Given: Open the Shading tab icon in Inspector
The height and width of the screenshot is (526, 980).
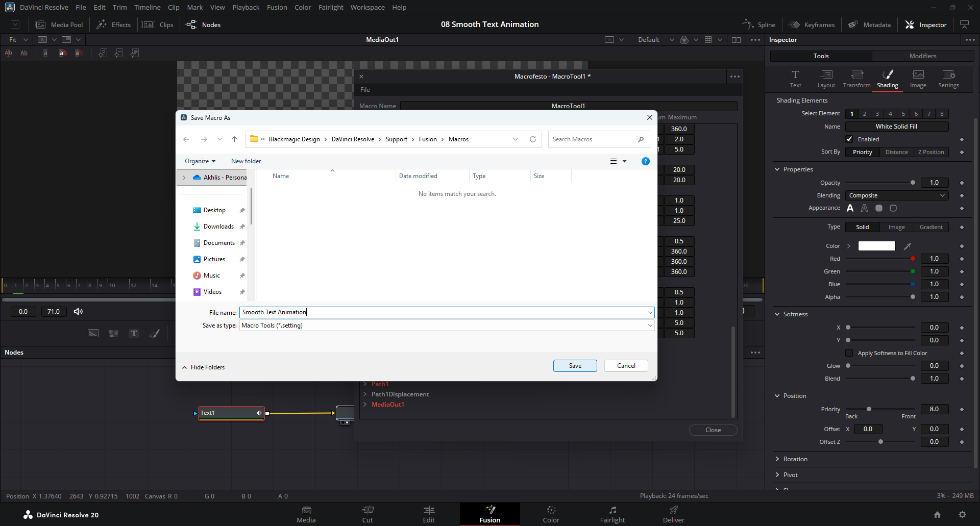Looking at the screenshot, I should pyautogui.click(x=887, y=79).
